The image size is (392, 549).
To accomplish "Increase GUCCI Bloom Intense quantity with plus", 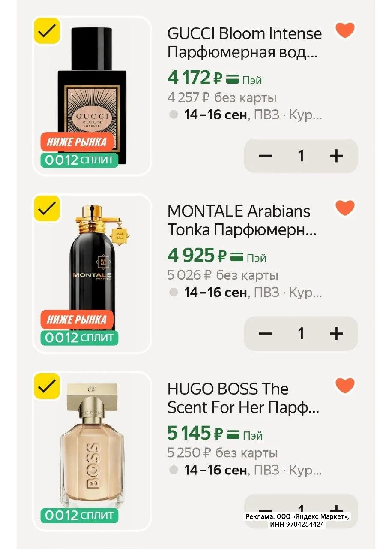I will 336,156.
